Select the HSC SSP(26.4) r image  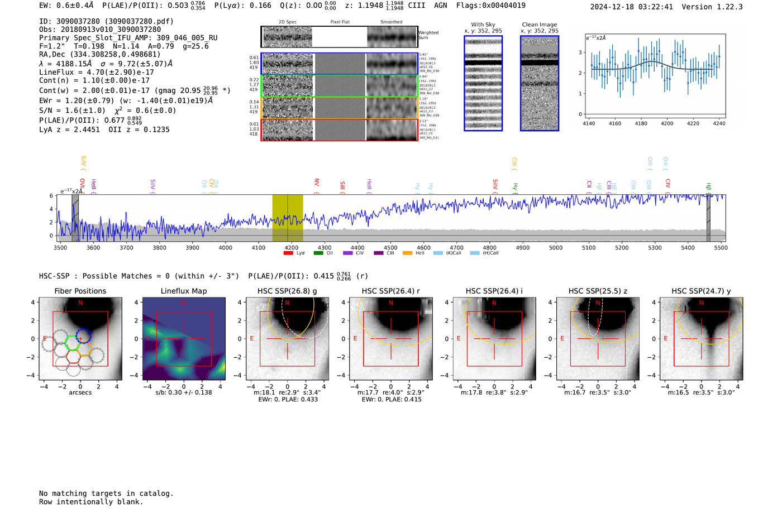(391, 339)
